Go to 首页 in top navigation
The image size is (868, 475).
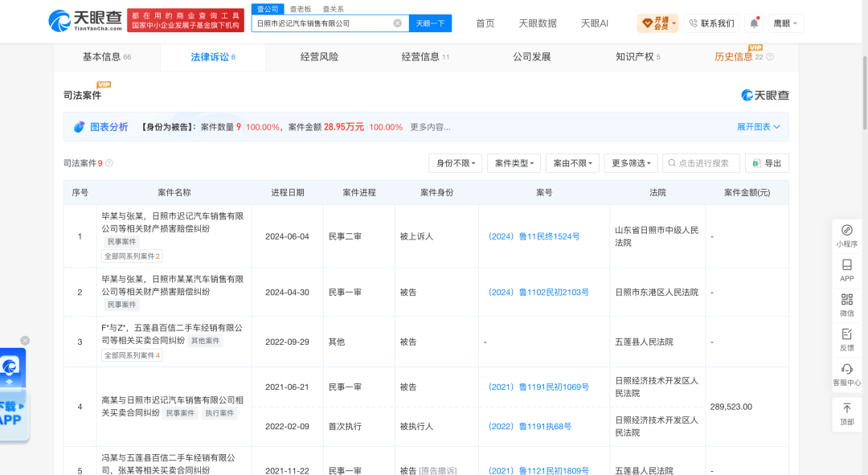[x=485, y=23]
